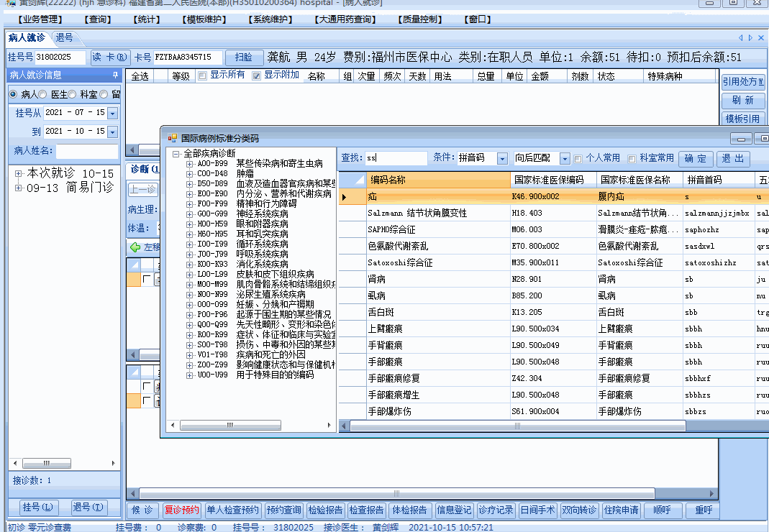
Task: Click the 单人检查预约 button
Action: 232,510
